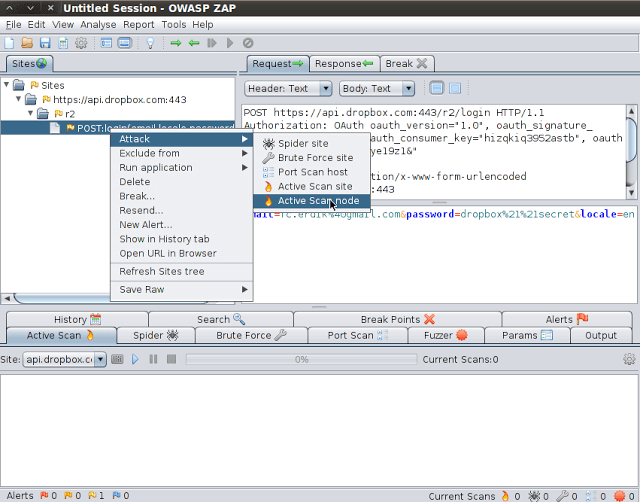Start the active scan play button

[x=136, y=359]
